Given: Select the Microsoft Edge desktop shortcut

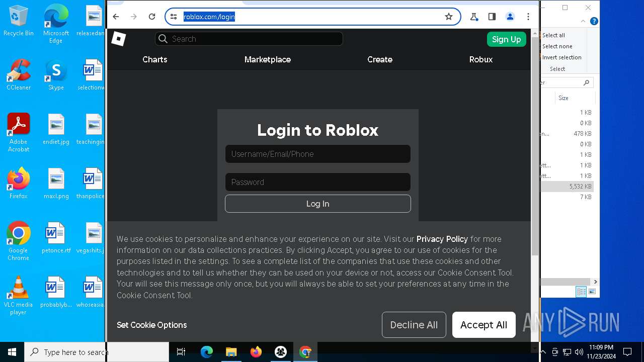Looking at the screenshot, I should [56, 24].
